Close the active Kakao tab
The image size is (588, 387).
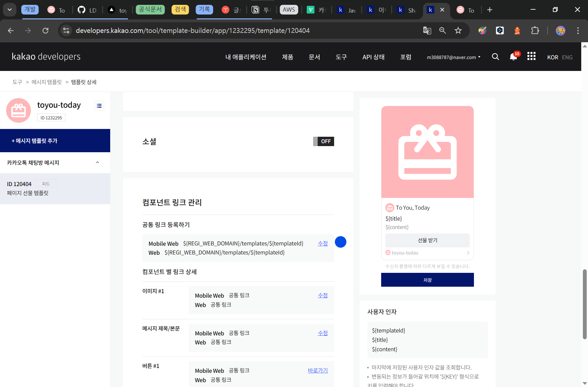coord(442,10)
